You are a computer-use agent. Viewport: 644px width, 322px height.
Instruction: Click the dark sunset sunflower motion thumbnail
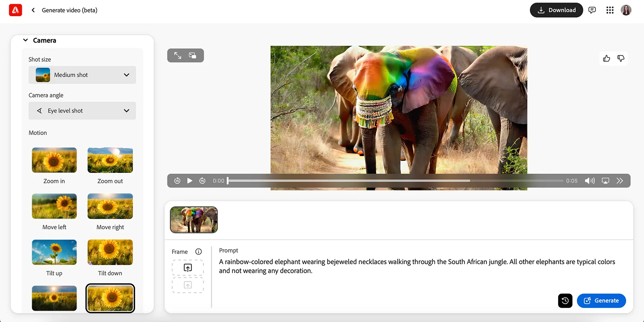(54, 298)
